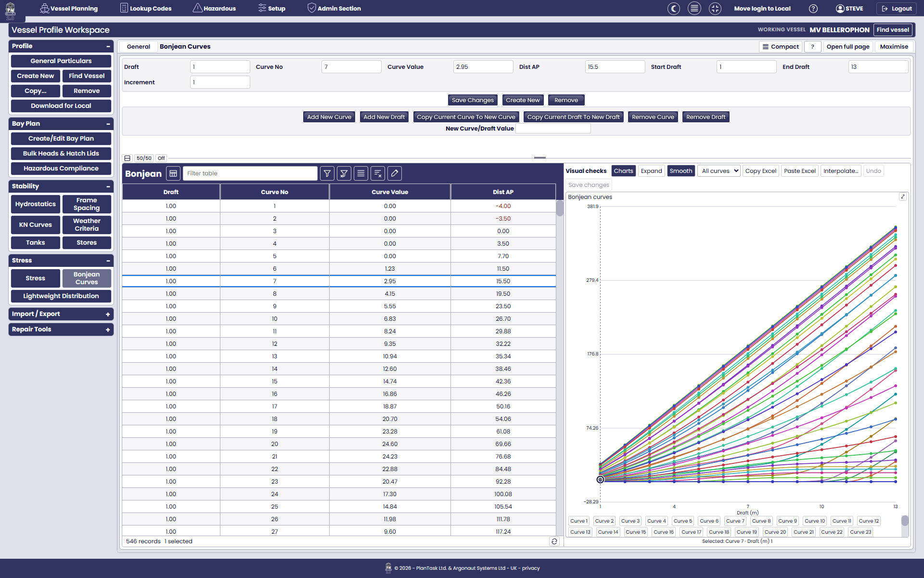Click the Interpolate... button

pyautogui.click(x=841, y=171)
